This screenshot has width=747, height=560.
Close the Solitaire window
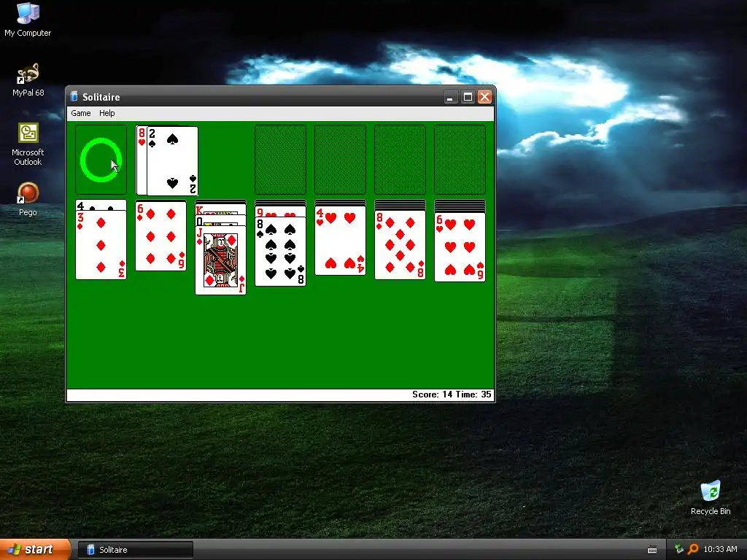point(484,97)
